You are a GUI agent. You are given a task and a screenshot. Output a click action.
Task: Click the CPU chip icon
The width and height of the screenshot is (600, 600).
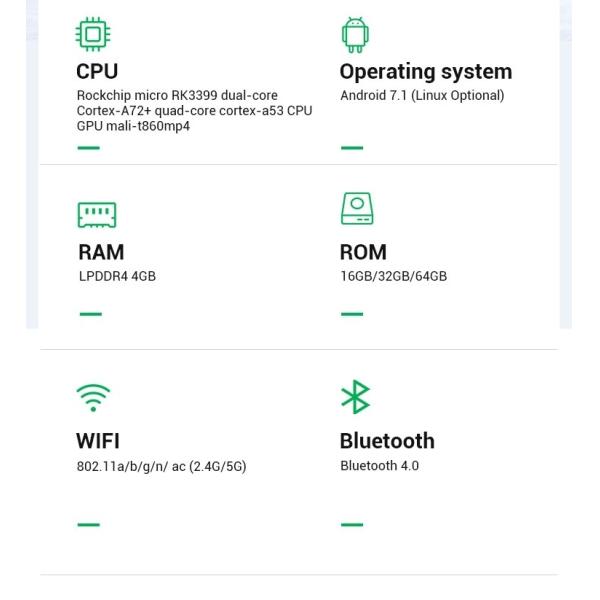pyautogui.click(x=94, y=34)
